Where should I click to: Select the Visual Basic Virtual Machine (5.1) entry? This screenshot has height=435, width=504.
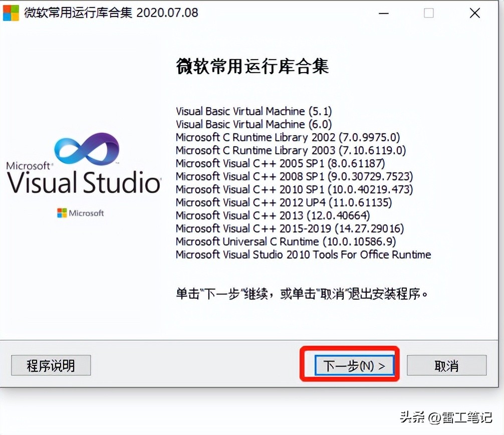(254, 111)
